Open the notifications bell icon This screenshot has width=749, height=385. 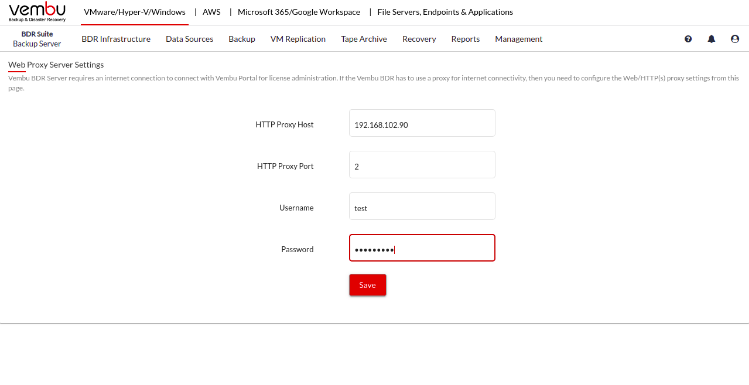click(711, 39)
